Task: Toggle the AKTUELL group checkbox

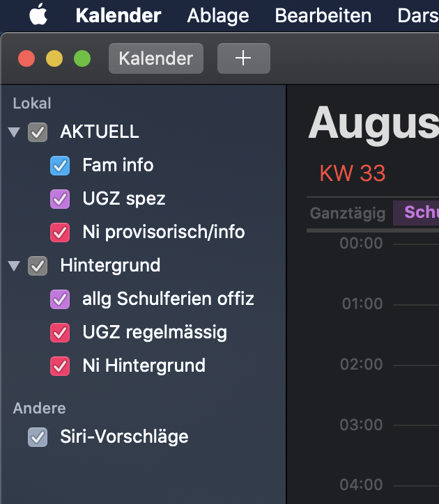Action: point(38,132)
